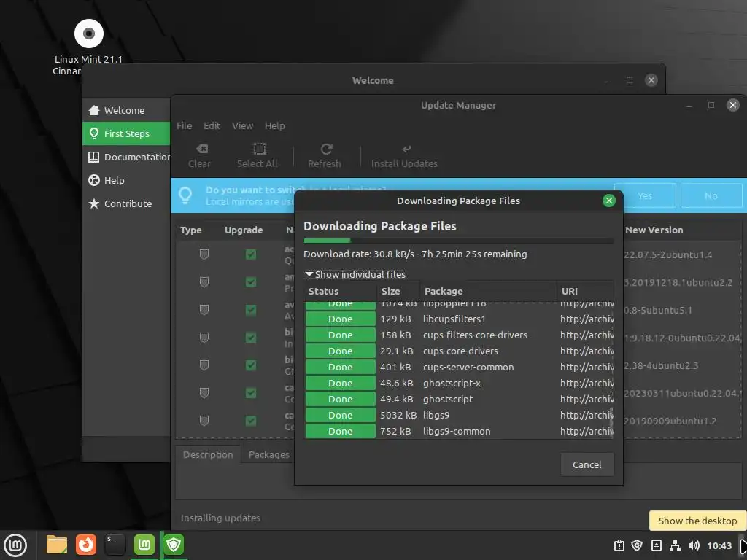Image resolution: width=747 pixels, height=560 pixels.
Task: Click the Contribute star icon in the sidebar
Action: pyautogui.click(x=94, y=203)
